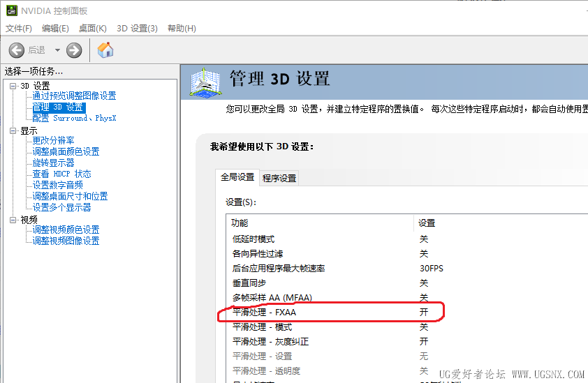Select the 平滑处理 - FXAA row
This screenshot has height=383, width=588.
(x=407, y=312)
